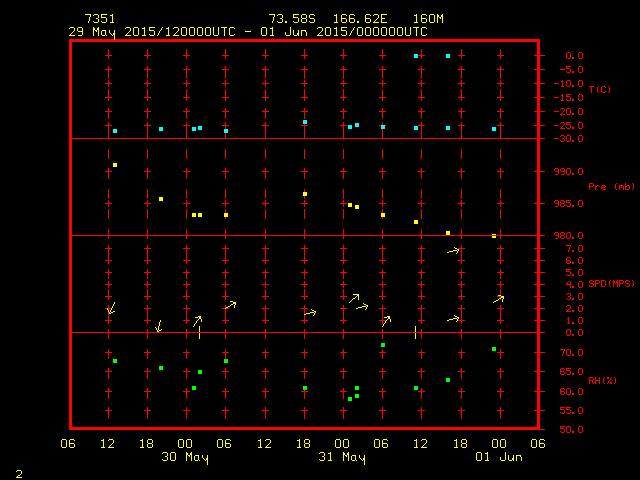The image size is (640, 480).
Task: Click the leftmost cyan temperature data point
Action: [x=115, y=131]
